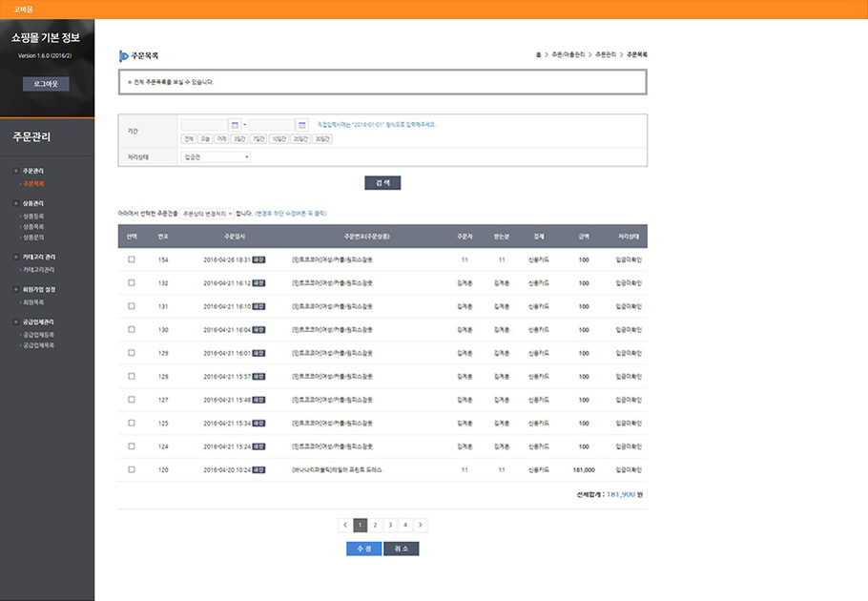This screenshot has height=601, width=868.
Task: Tick the checkbox for order 130
Action: 132,329
